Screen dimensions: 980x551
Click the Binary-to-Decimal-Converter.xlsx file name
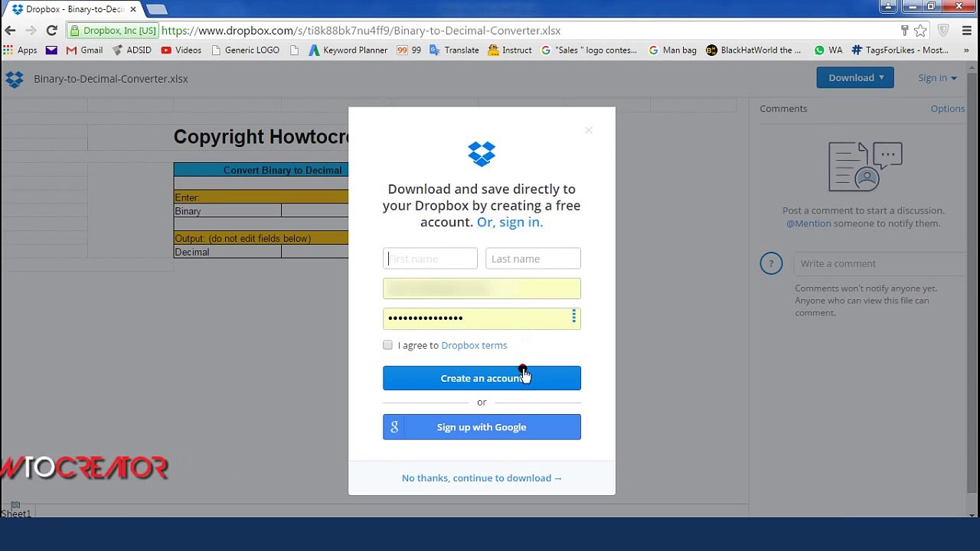pyautogui.click(x=111, y=79)
